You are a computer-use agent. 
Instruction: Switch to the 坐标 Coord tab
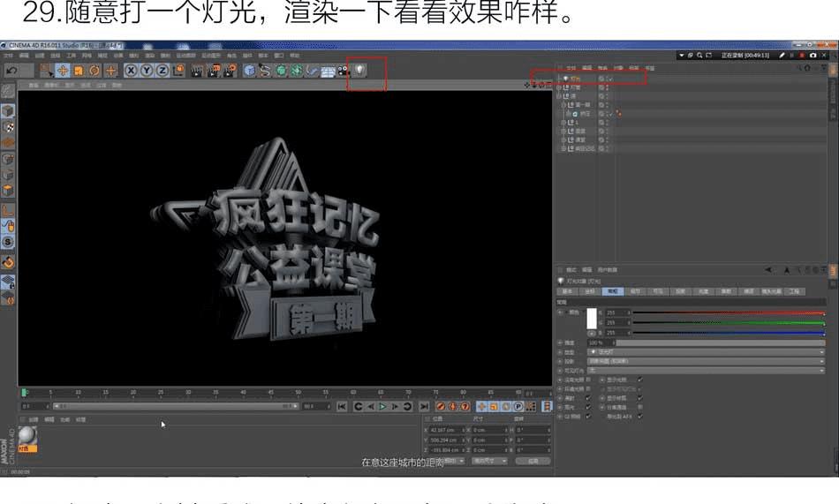click(590, 291)
